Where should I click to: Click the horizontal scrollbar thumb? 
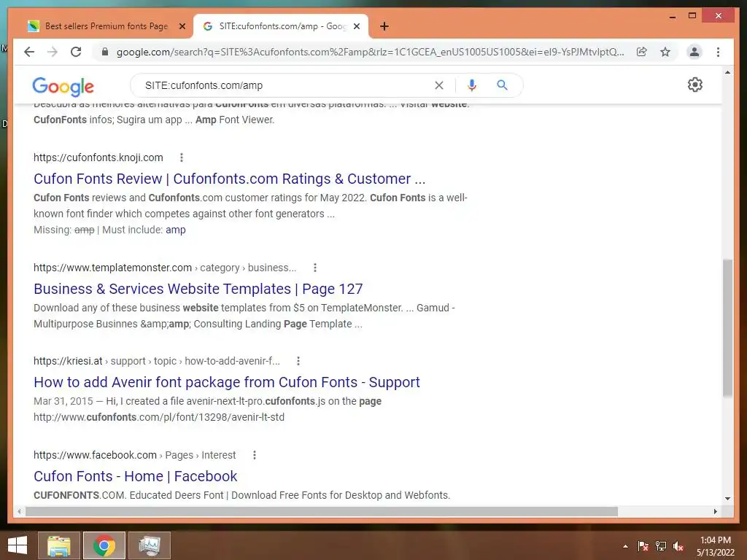click(x=322, y=511)
